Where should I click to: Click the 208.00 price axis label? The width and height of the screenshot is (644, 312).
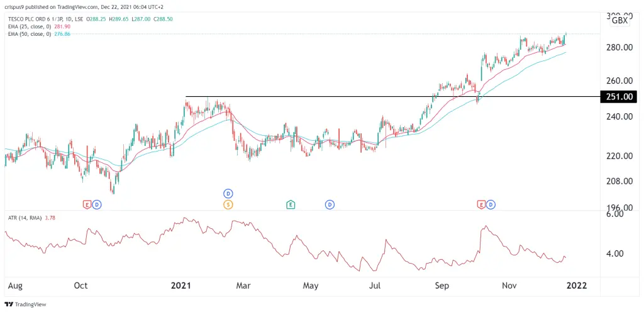coord(620,181)
